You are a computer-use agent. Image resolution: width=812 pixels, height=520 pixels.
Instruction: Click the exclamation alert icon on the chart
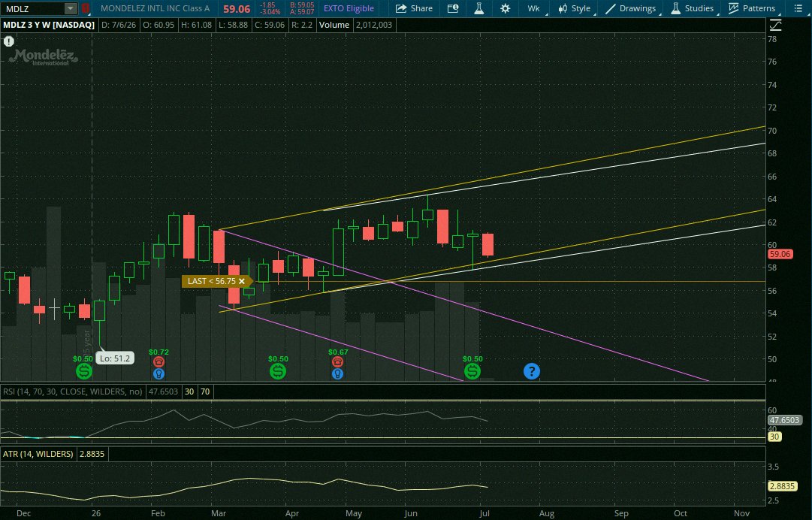point(9,41)
